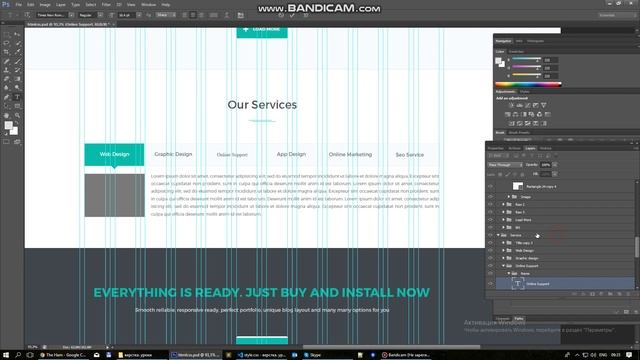
Task: Hide the Web Design group
Action: [x=490, y=251]
